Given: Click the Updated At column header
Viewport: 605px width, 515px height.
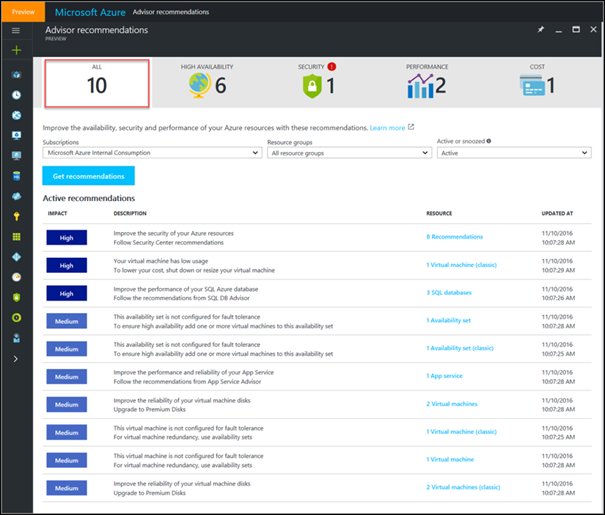Looking at the screenshot, I should (x=557, y=213).
